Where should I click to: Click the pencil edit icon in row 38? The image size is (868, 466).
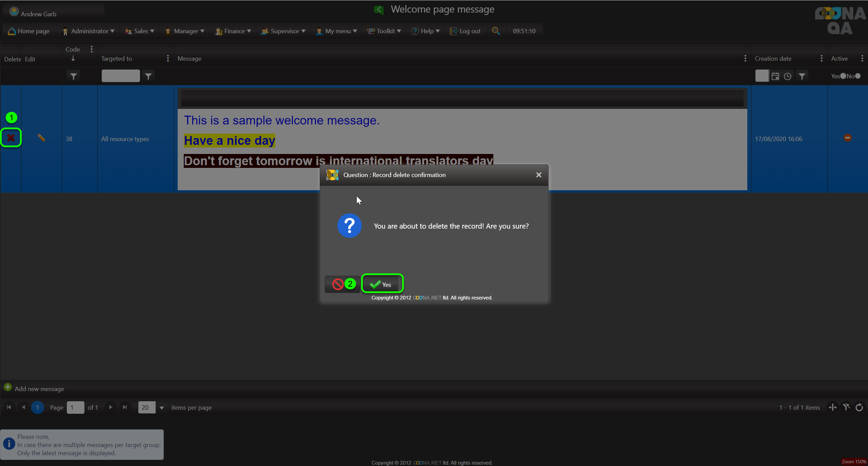(x=41, y=138)
